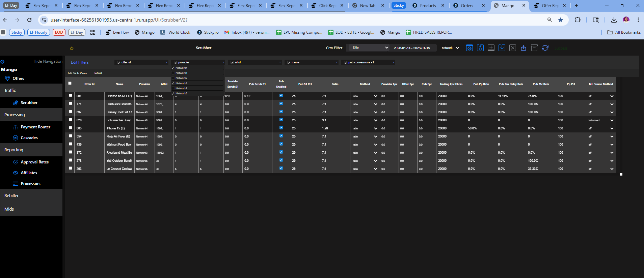Viewport: 644px width, 278px height.
Task: Expand the network grouping dropdown
Action: point(450,48)
